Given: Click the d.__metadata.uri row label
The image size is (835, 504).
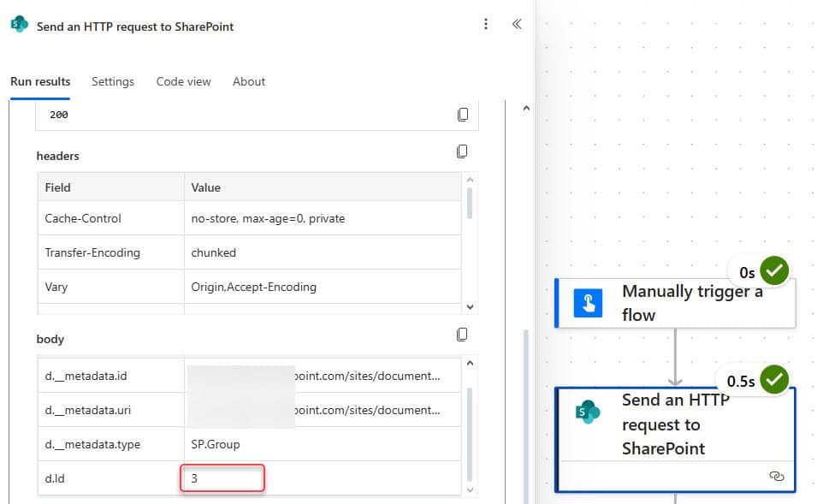Looking at the screenshot, I should click(88, 410).
